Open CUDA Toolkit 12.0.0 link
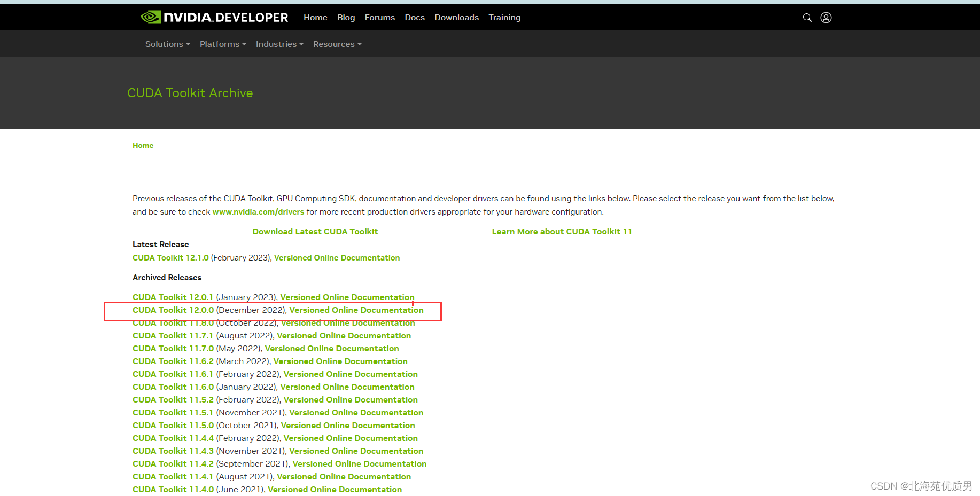The image size is (980, 496). (173, 310)
